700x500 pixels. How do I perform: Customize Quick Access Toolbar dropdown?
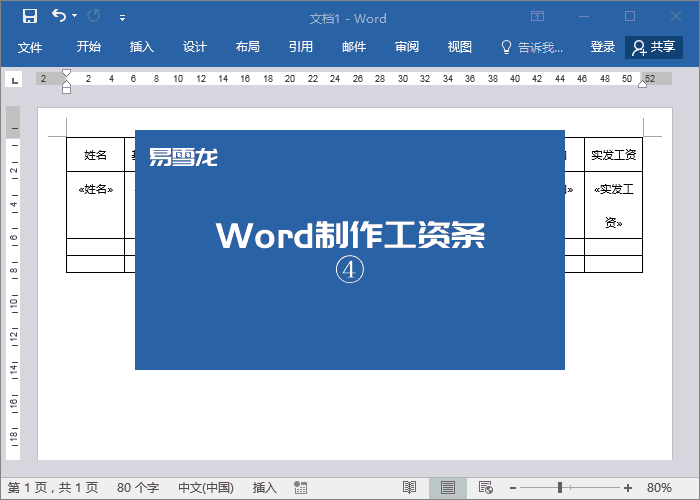[x=122, y=18]
